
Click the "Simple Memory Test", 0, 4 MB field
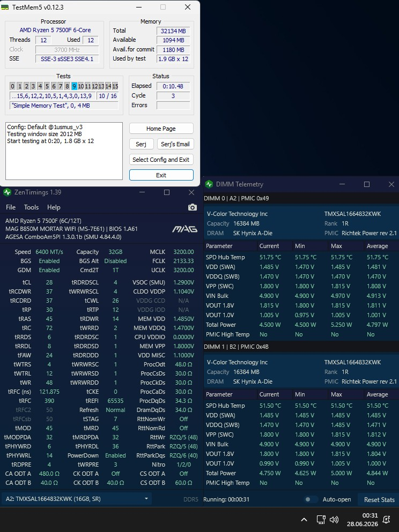click(x=64, y=106)
